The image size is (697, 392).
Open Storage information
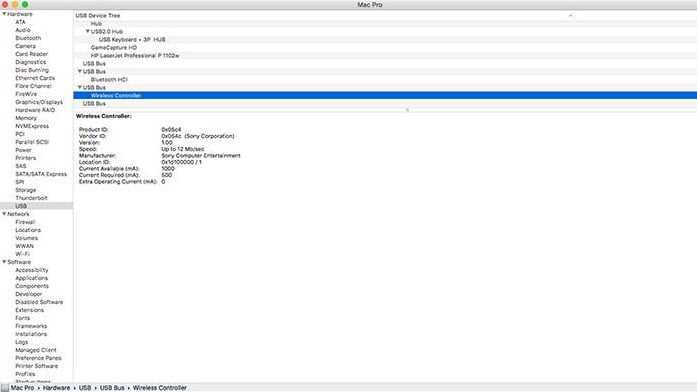pyautogui.click(x=25, y=190)
